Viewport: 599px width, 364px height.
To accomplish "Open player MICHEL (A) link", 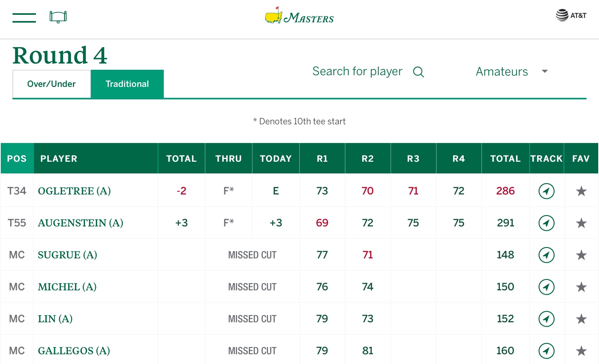I will pyautogui.click(x=67, y=287).
